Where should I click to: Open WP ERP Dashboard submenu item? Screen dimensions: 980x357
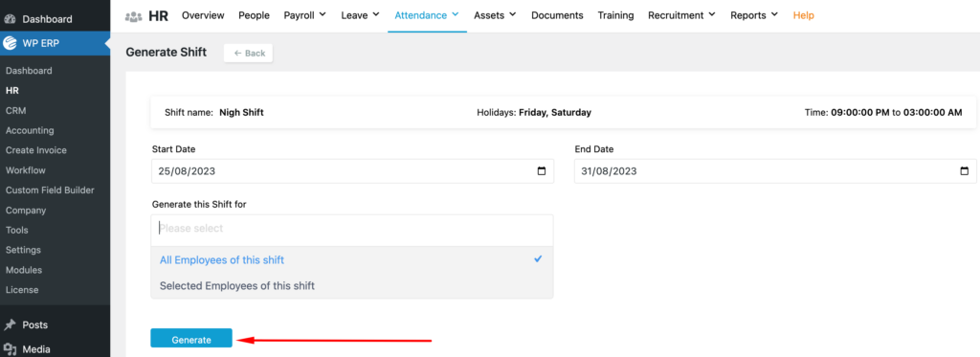coord(29,71)
